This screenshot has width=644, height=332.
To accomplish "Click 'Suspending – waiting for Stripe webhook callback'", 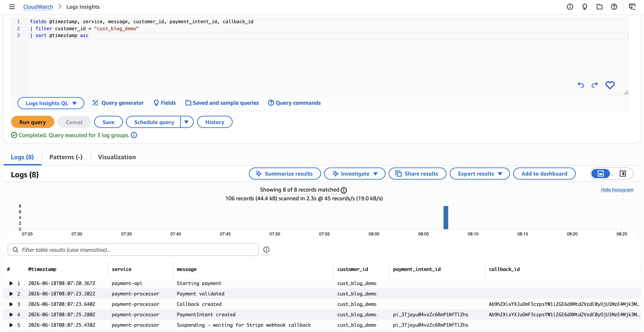I will (244, 325).
